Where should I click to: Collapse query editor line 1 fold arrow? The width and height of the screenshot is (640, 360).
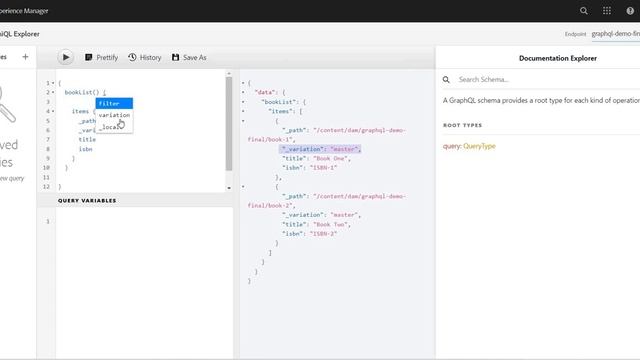pyautogui.click(x=53, y=83)
